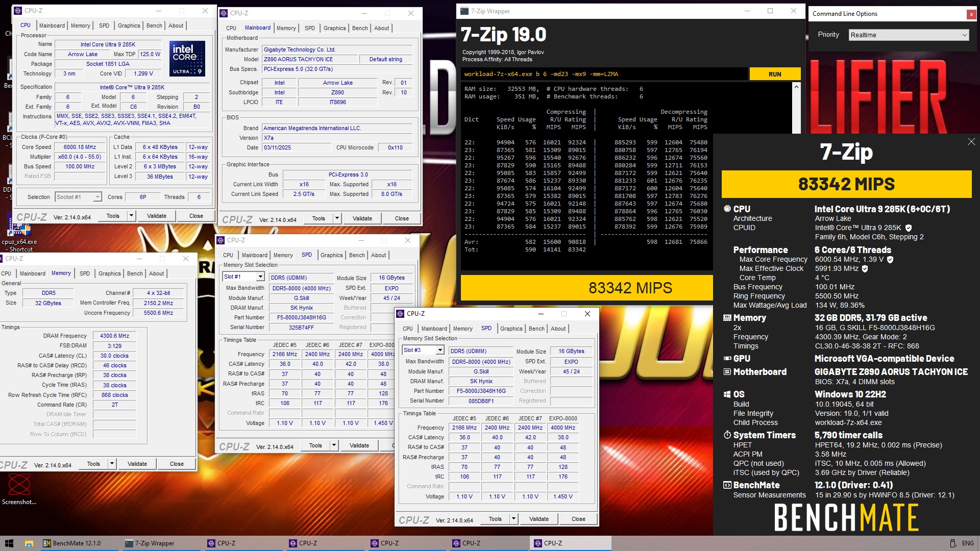Click Uncore Frequency 5500.6 MHz value
Image resolution: width=980 pixels, height=551 pixels.
pyautogui.click(x=159, y=313)
